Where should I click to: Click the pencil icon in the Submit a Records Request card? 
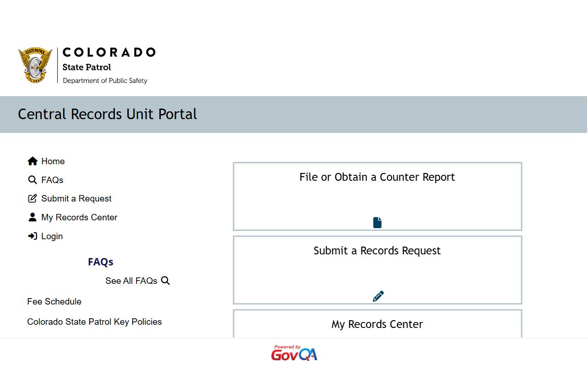click(378, 296)
